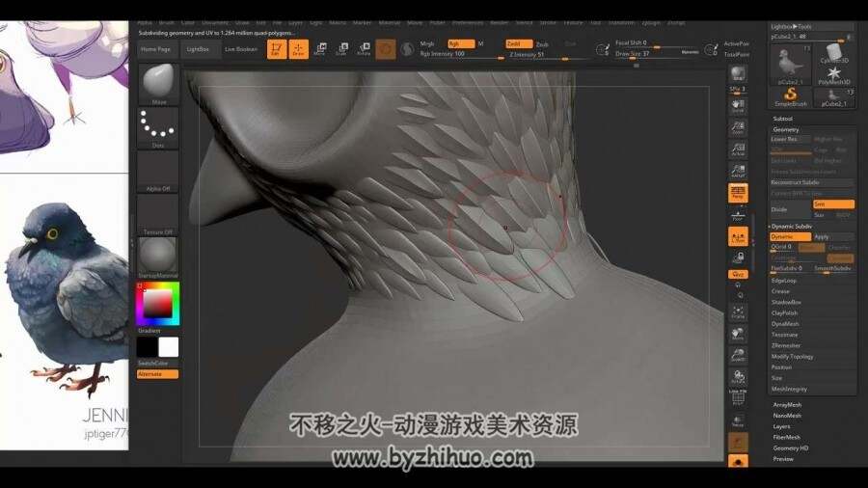Viewport: 868px width, 488px height.
Task: Collapse the Geometry section
Action: [785, 129]
